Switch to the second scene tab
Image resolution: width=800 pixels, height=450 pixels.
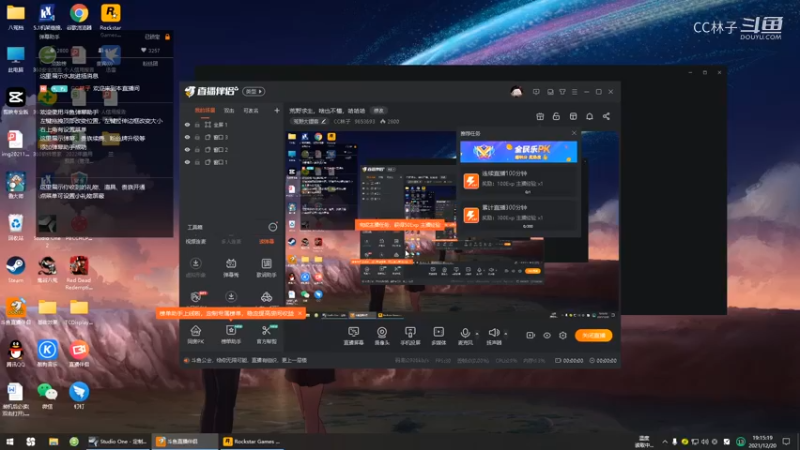point(229,111)
